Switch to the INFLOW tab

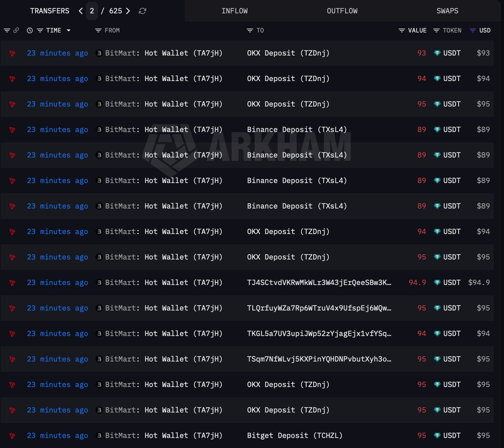pyautogui.click(x=234, y=11)
